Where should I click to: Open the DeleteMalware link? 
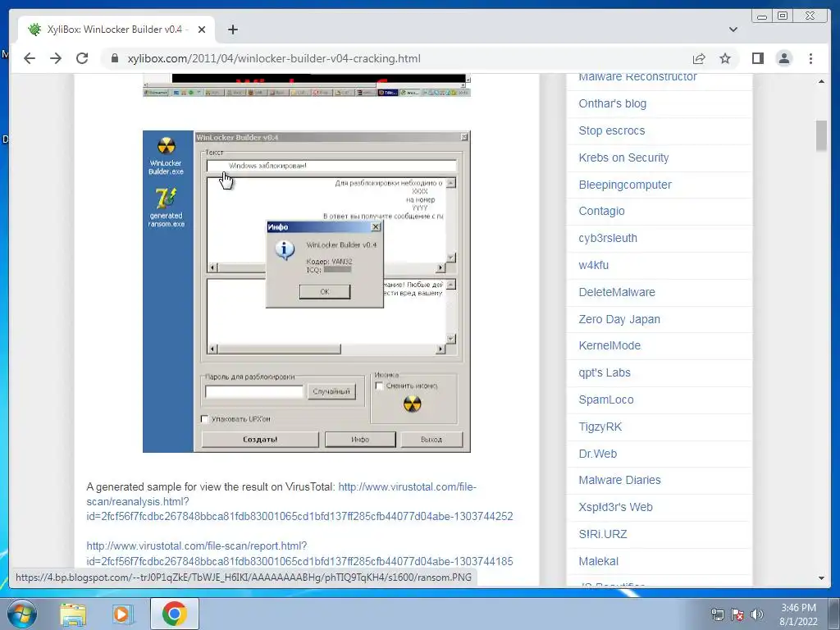tap(617, 292)
